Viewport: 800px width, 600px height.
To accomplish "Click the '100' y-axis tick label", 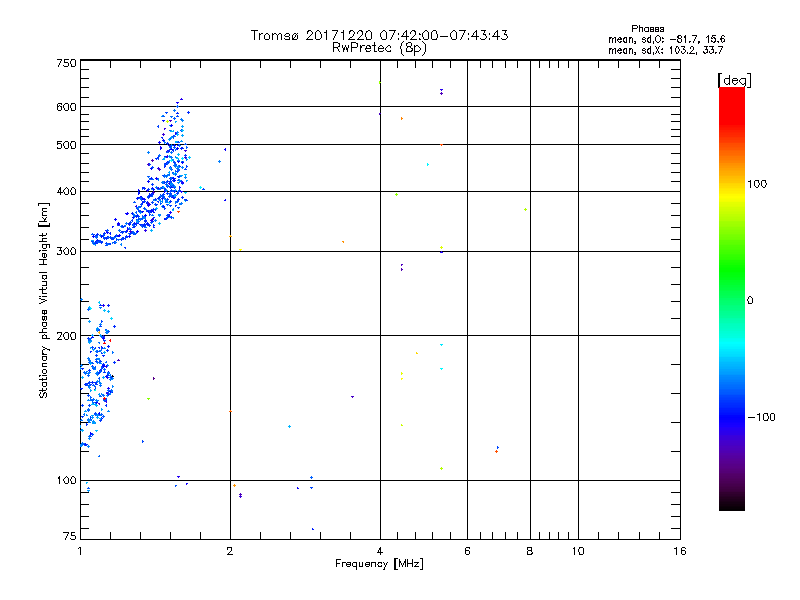I will [x=66, y=480].
